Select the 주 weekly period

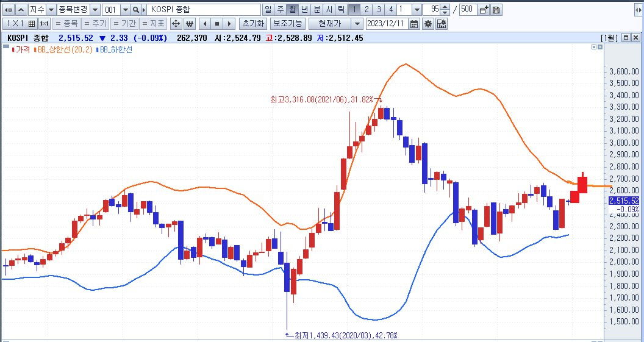(x=280, y=9)
